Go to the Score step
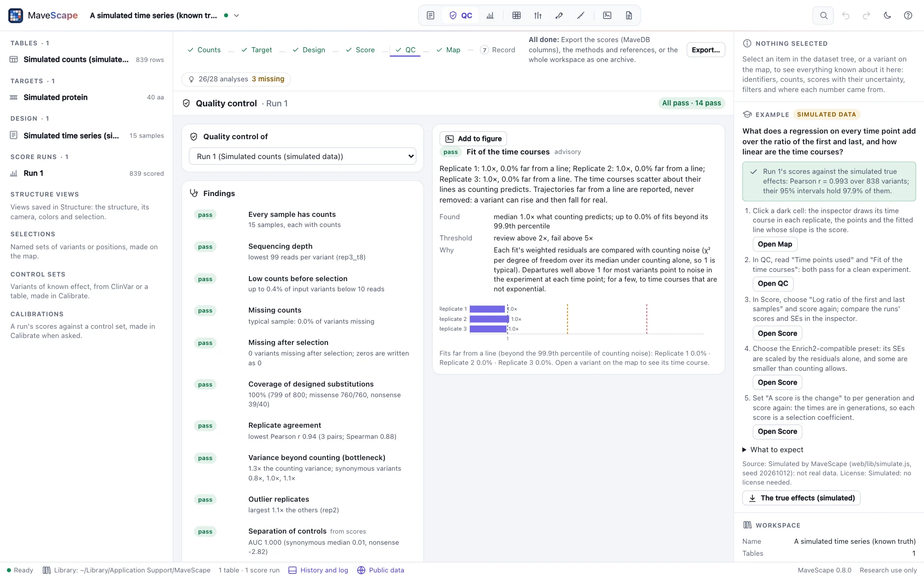924x578 pixels. pos(360,50)
